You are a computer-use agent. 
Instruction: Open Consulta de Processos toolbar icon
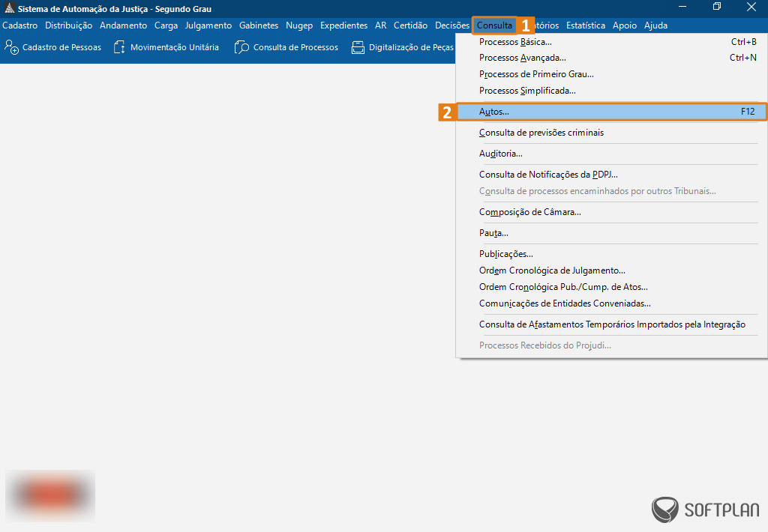[241, 47]
